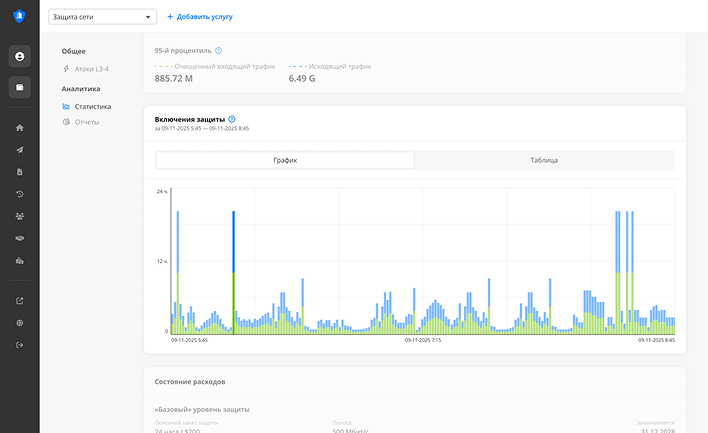Select Статистика in the Аналитика section
The width and height of the screenshot is (708, 433).
coord(91,106)
